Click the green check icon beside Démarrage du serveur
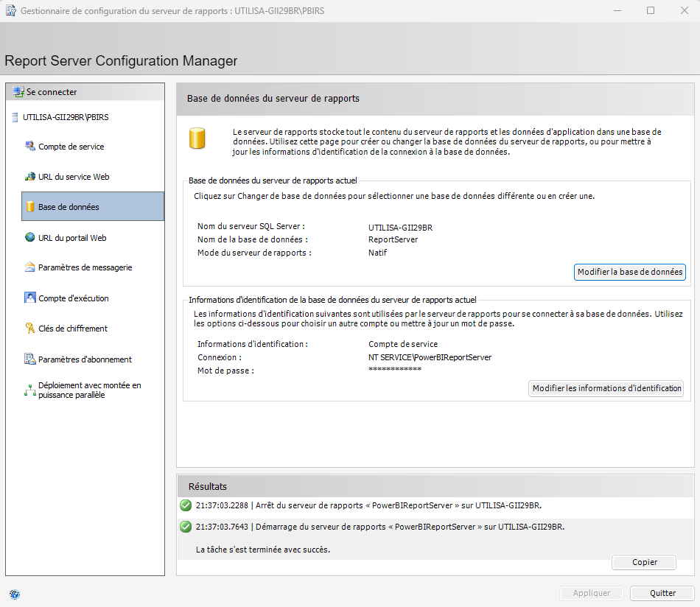700x607 pixels. click(x=186, y=527)
